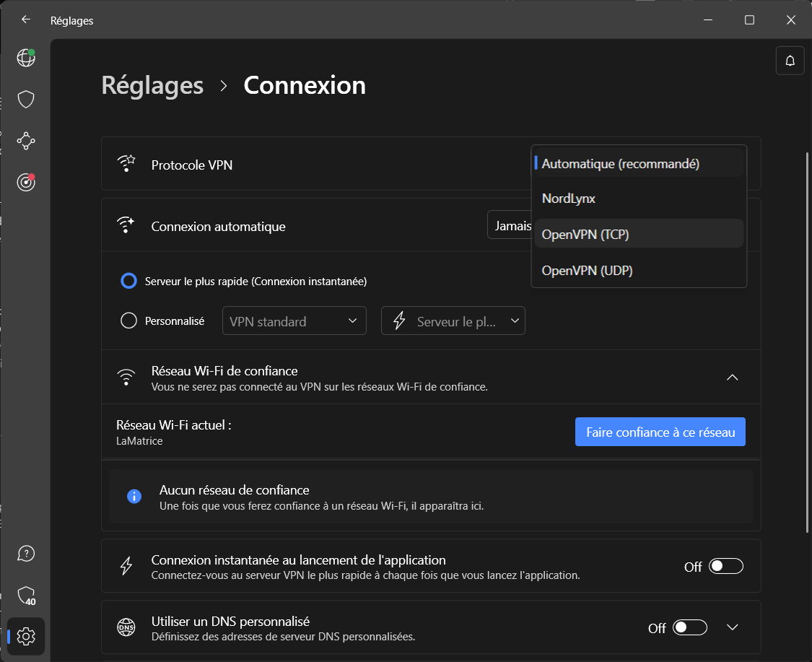
Task: Click the vertical scrollbar on the right
Action: (x=807, y=342)
